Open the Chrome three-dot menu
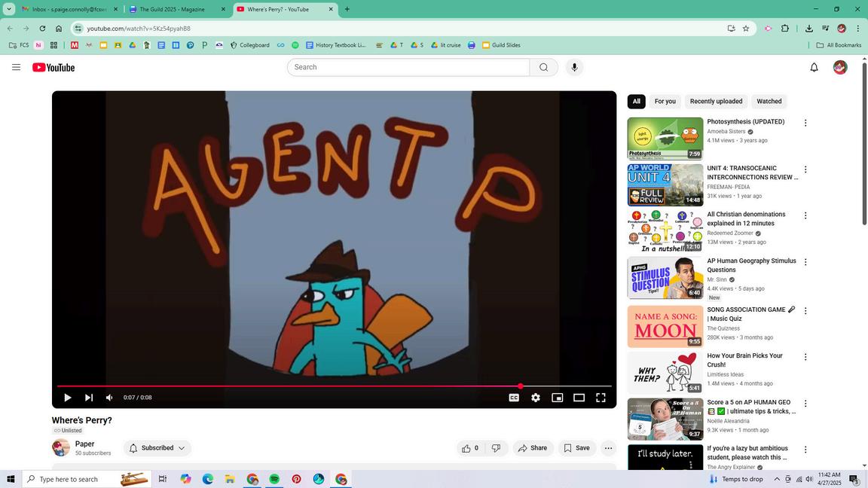868x488 pixels. [858, 28]
